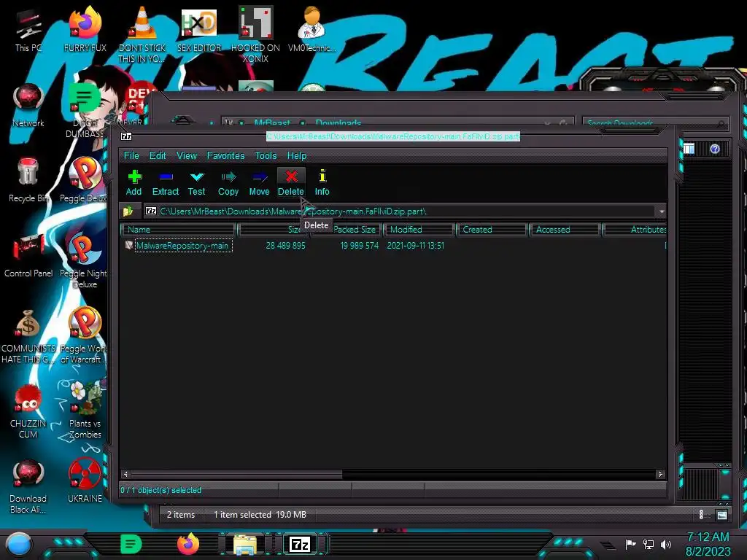Click the volume speaker tray icon
Image resolution: width=747 pixels, height=560 pixels.
(666, 544)
